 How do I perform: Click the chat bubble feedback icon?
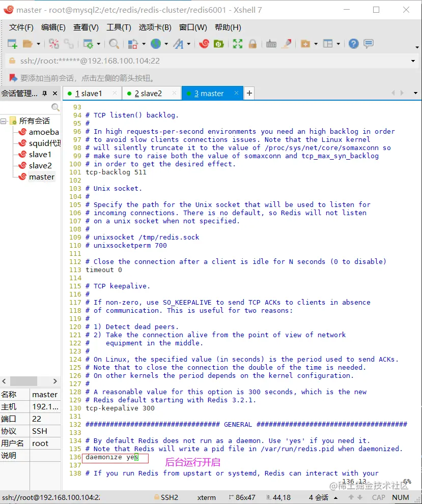pos(369,44)
